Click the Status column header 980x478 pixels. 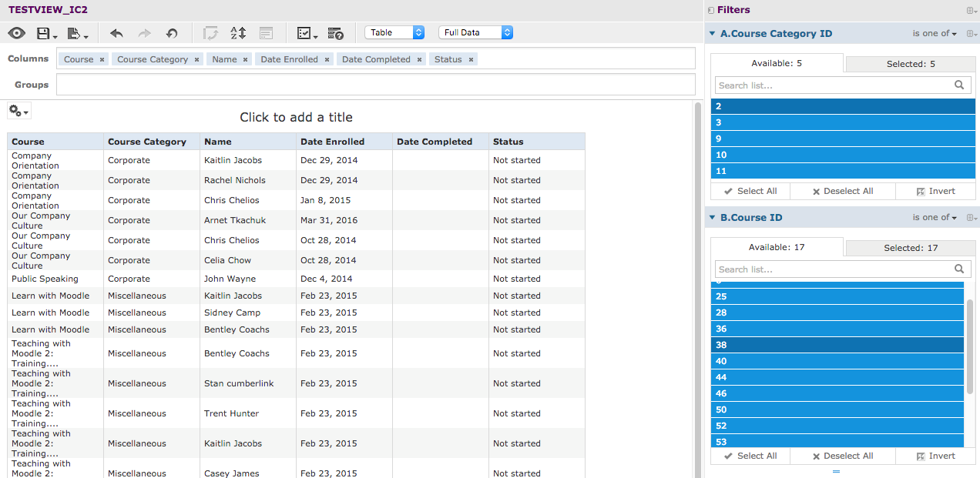(537, 142)
